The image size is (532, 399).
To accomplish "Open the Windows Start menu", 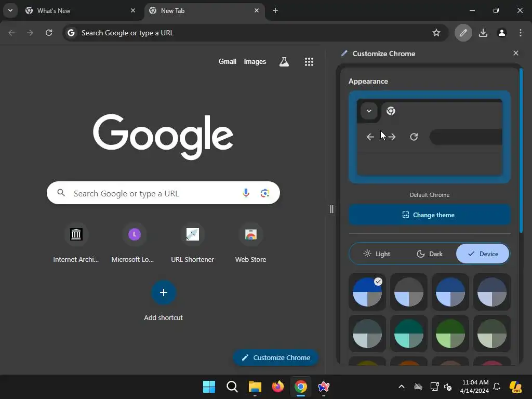I will point(209,387).
